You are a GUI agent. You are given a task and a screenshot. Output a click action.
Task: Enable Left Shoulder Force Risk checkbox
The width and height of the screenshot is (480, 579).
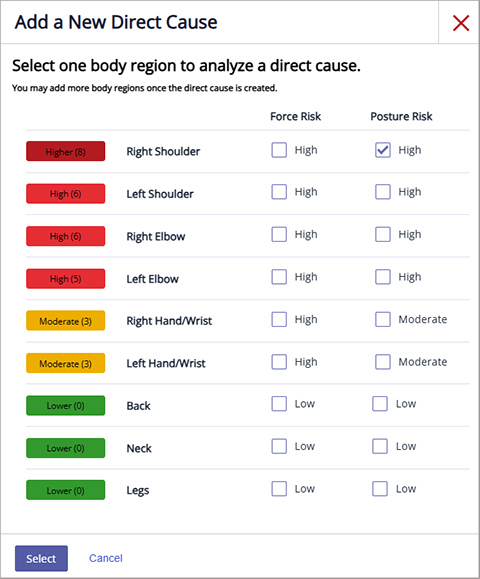pos(279,192)
